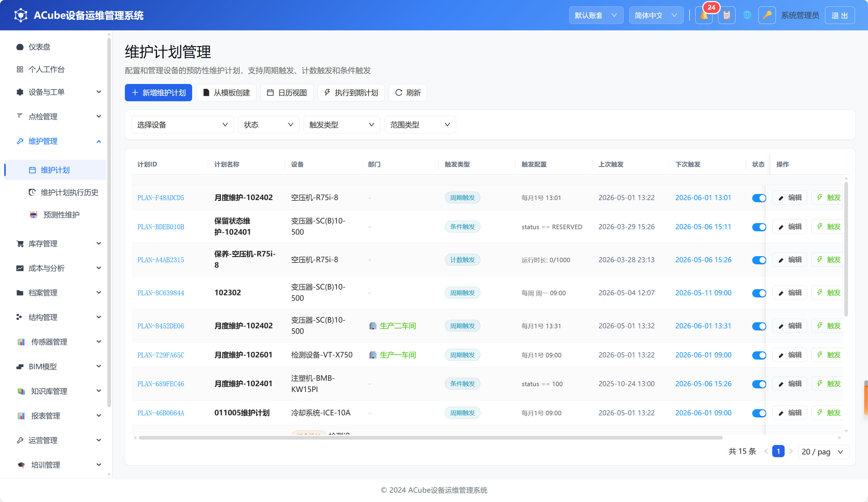
Task: Open the notification bell with 24 badge
Action: pyautogui.click(x=704, y=15)
